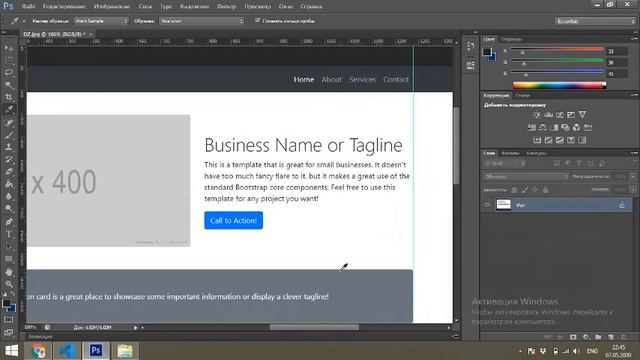The image size is (640, 360).
Task: Select the Brush tool
Action: click(9, 135)
